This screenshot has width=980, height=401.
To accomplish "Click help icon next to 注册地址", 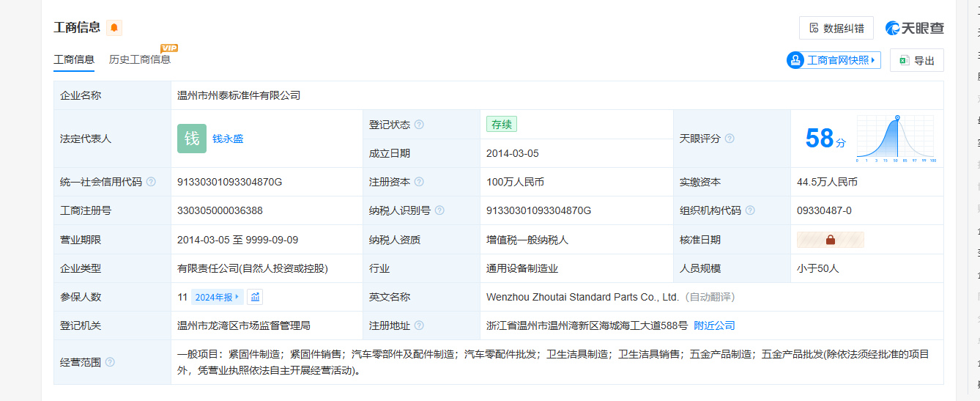I will tap(419, 325).
